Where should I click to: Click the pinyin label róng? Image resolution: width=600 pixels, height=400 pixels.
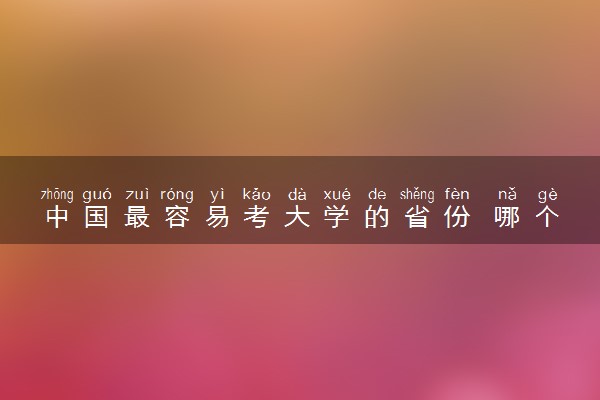tap(177, 195)
